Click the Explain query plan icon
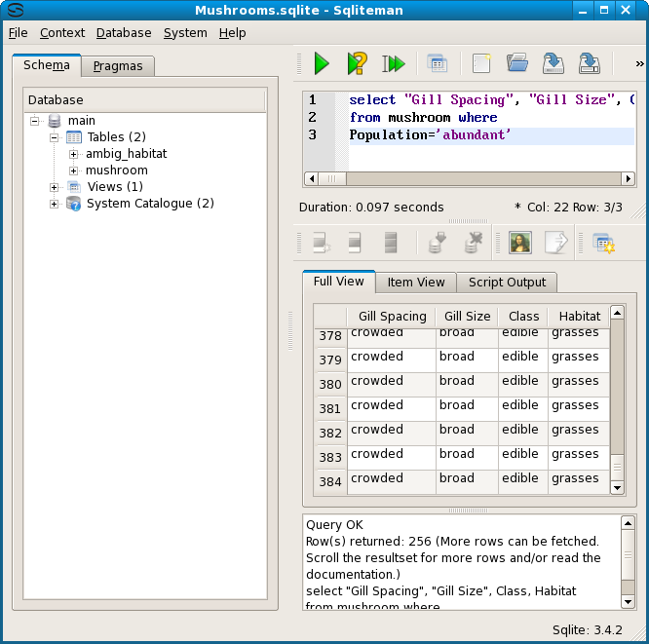Image resolution: width=649 pixels, height=644 pixels. (357, 64)
